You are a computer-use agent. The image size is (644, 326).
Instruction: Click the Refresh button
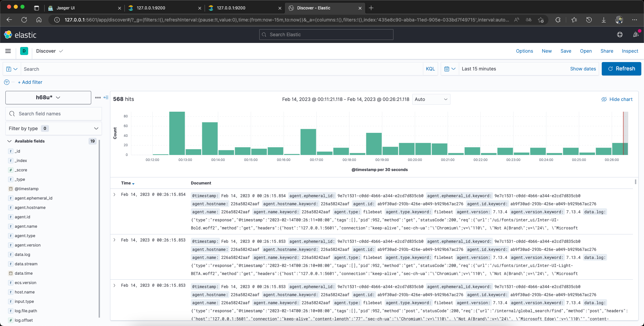[x=621, y=69]
